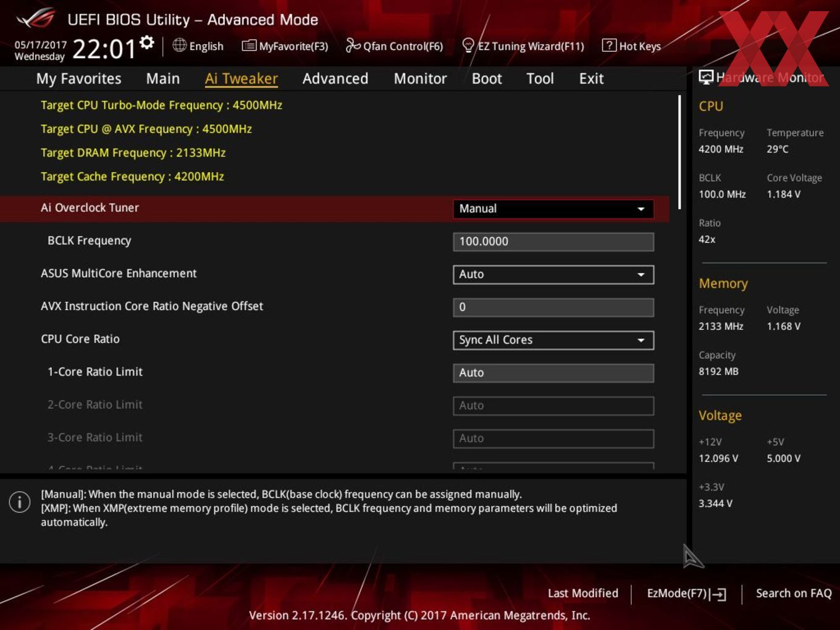The height and width of the screenshot is (630, 840).
Task: Open the Advanced tab
Action: point(335,78)
